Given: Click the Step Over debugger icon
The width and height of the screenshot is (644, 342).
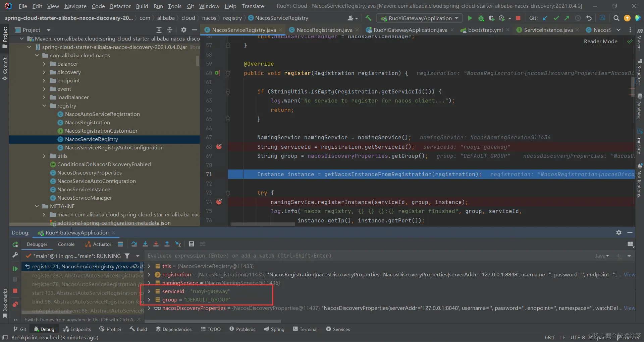Looking at the screenshot, I should click(x=134, y=244).
